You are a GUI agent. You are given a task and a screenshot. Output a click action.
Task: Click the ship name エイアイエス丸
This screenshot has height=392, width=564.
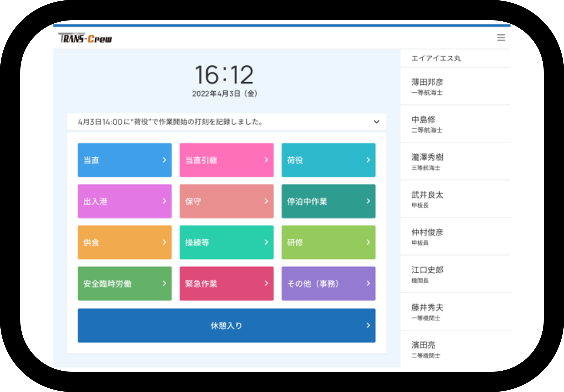coord(436,58)
